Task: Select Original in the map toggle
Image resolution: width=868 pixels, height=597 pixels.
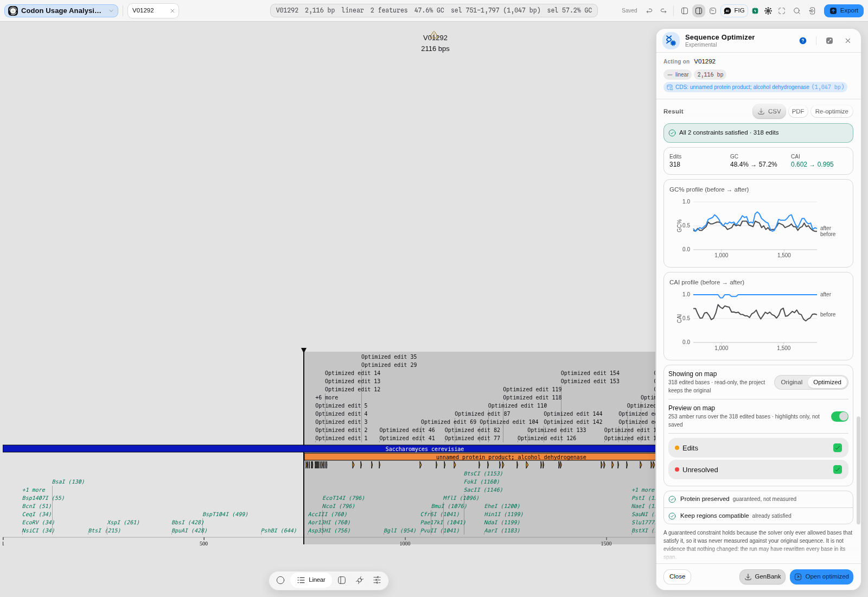Action: pos(792,382)
